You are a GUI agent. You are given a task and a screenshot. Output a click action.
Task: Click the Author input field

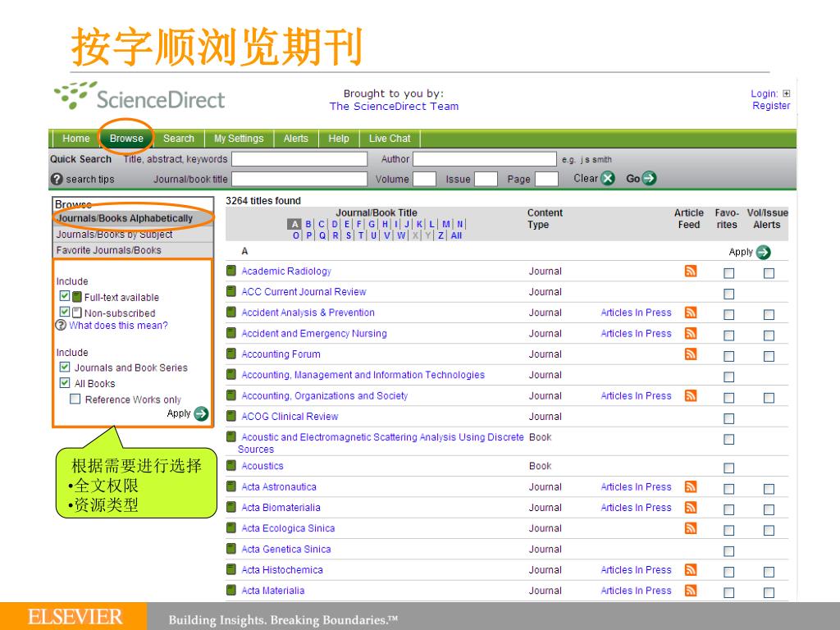pos(484,159)
